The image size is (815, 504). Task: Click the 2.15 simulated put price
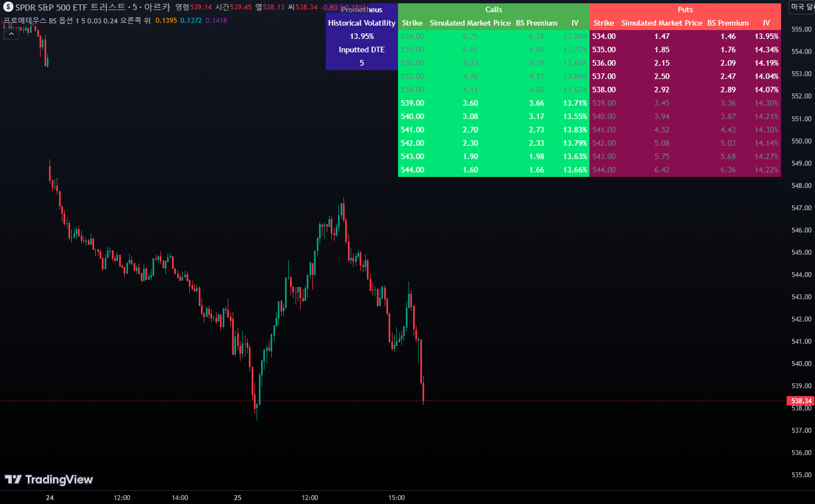click(x=662, y=63)
